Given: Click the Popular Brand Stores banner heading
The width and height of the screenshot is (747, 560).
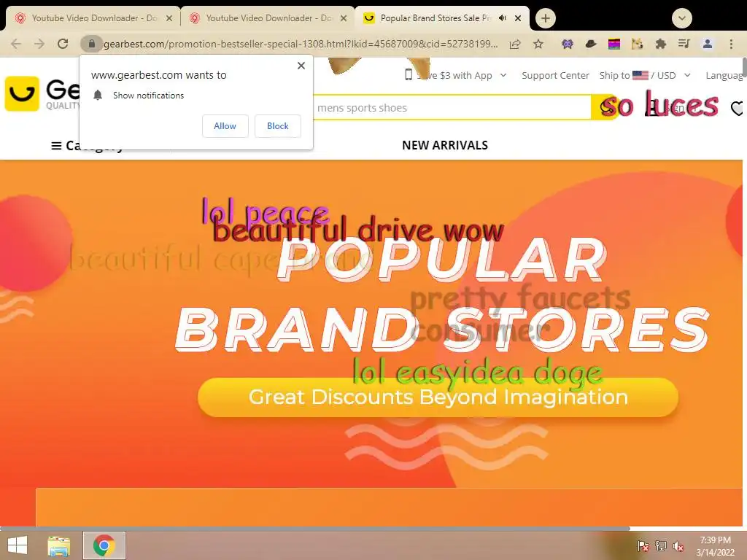Looking at the screenshot, I should tap(442, 295).
